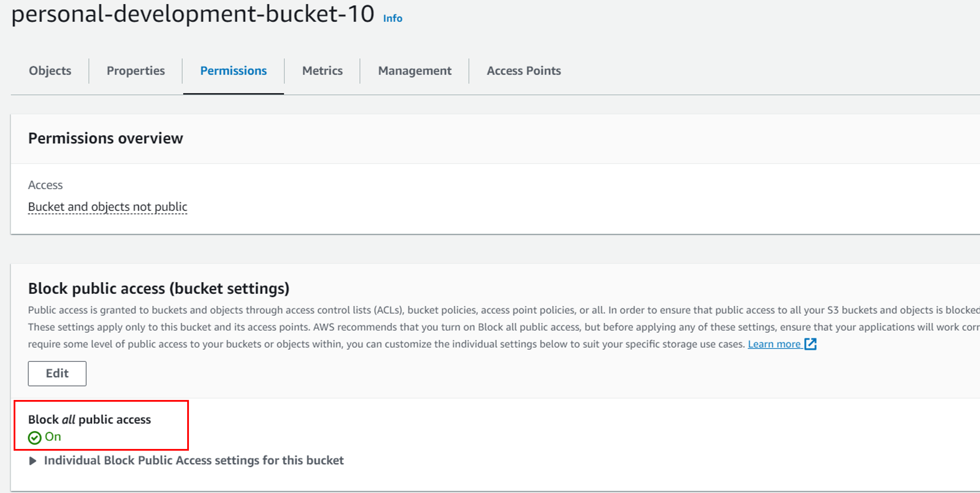Click Edit for Block public access
Screen dimensions: 980x493
(x=57, y=373)
